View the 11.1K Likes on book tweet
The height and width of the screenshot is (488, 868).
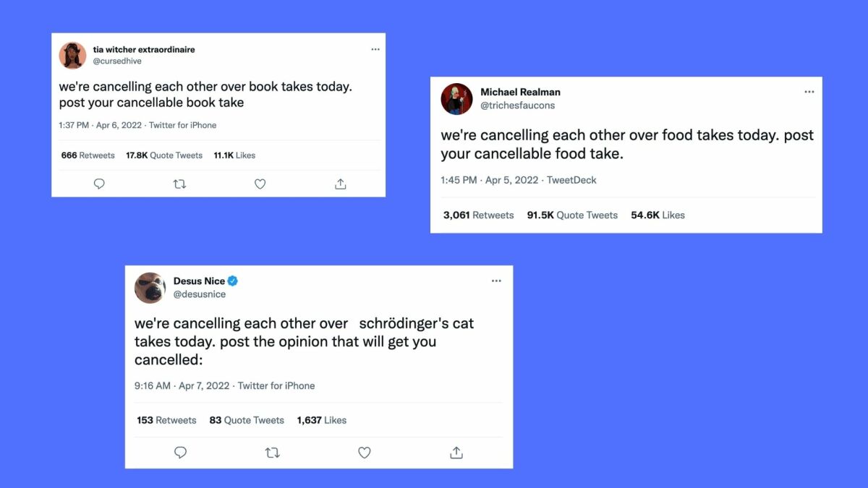[x=234, y=155]
